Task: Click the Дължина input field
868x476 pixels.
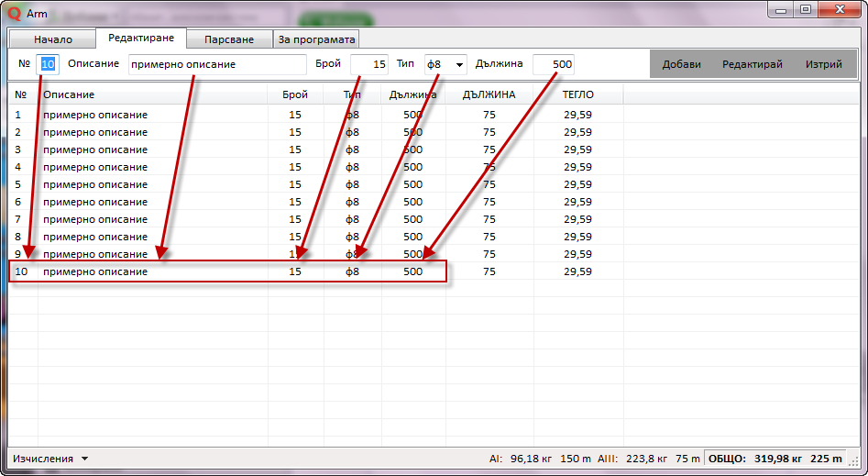Action: point(553,64)
